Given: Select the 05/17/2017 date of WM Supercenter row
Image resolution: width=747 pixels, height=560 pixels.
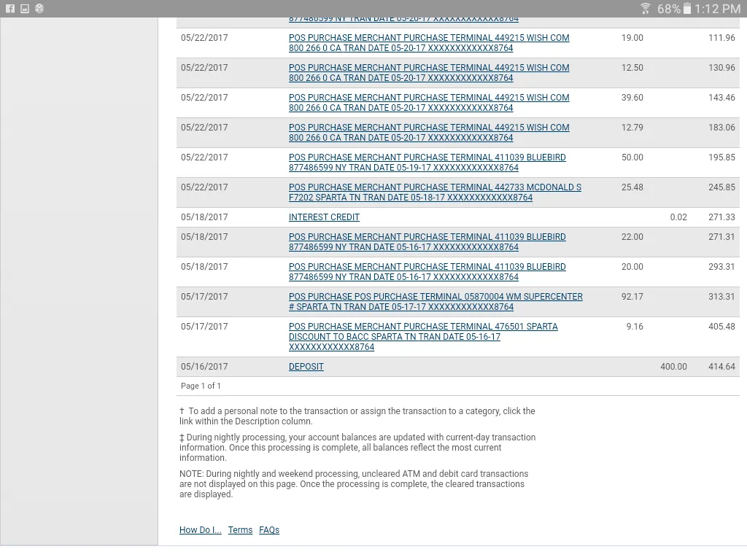Looking at the screenshot, I should (x=204, y=297).
